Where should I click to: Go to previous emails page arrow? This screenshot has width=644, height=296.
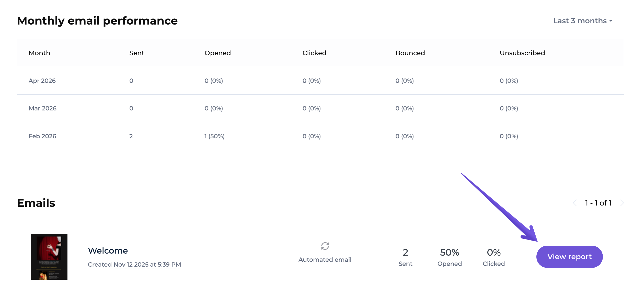575,203
